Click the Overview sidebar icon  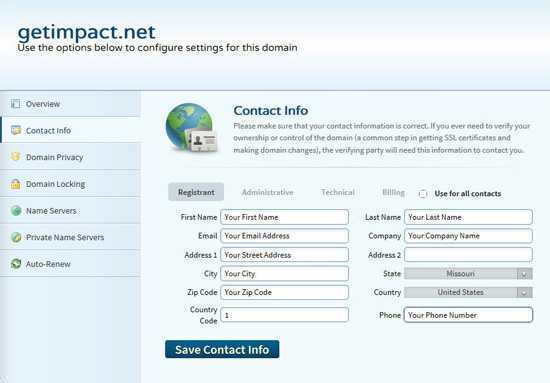[x=15, y=104]
